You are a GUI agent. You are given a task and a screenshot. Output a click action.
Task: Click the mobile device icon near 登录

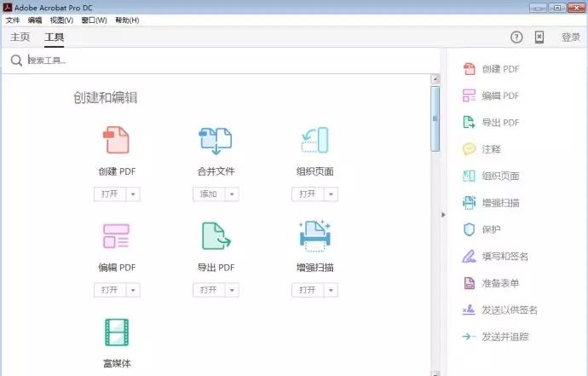pyautogui.click(x=539, y=38)
